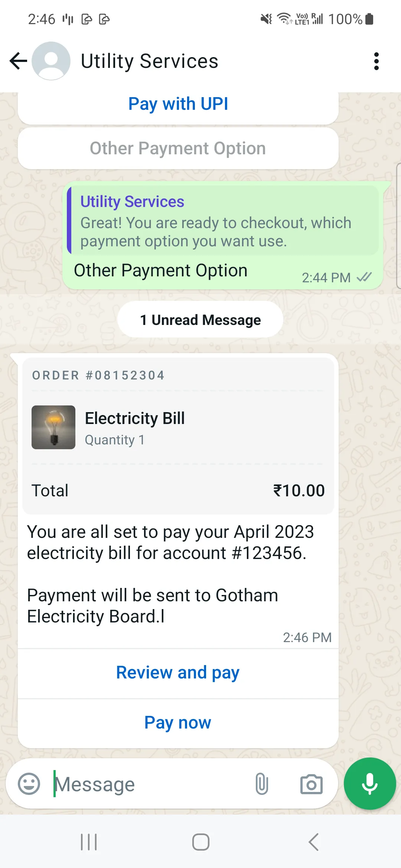Open the three-dot more options menu
401x868 pixels.
[x=376, y=61]
